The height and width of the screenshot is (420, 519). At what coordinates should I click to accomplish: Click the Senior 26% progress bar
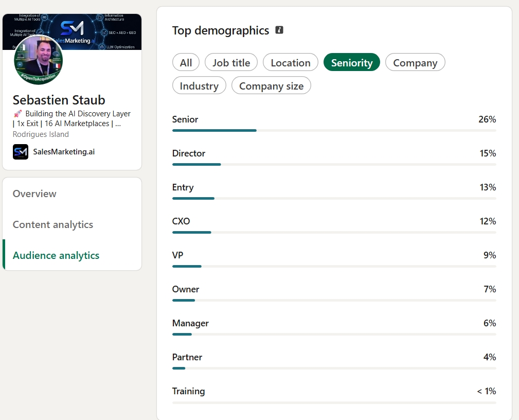point(334,131)
